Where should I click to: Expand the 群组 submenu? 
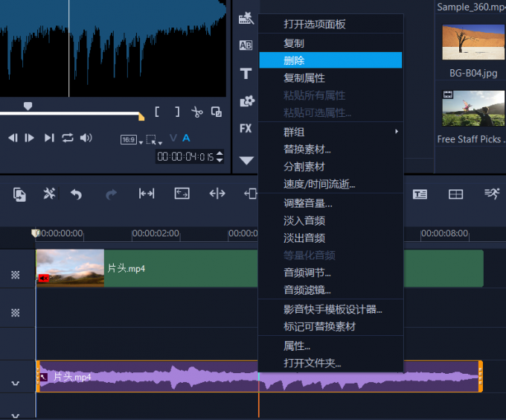pos(331,132)
